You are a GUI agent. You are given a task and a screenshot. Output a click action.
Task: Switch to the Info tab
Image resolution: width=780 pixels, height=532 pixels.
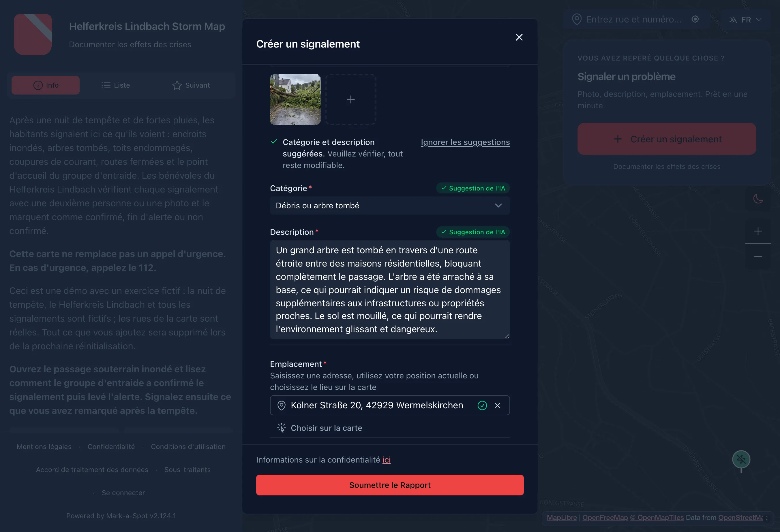(x=46, y=85)
